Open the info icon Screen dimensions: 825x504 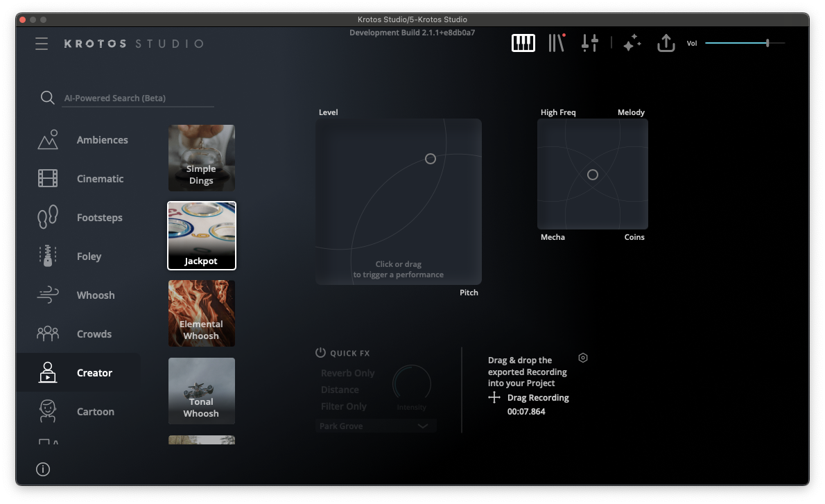pos(43,469)
